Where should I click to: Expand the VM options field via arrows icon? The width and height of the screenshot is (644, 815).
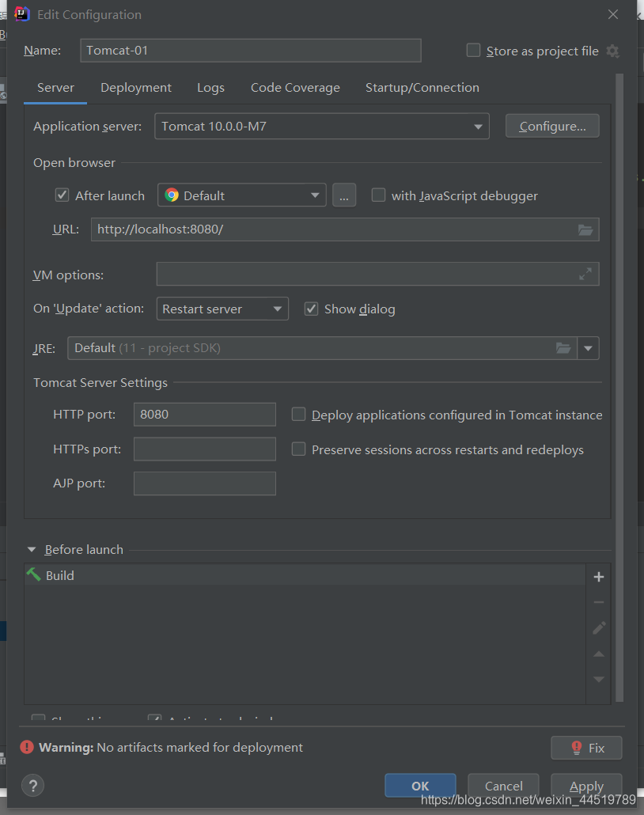click(x=585, y=274)
